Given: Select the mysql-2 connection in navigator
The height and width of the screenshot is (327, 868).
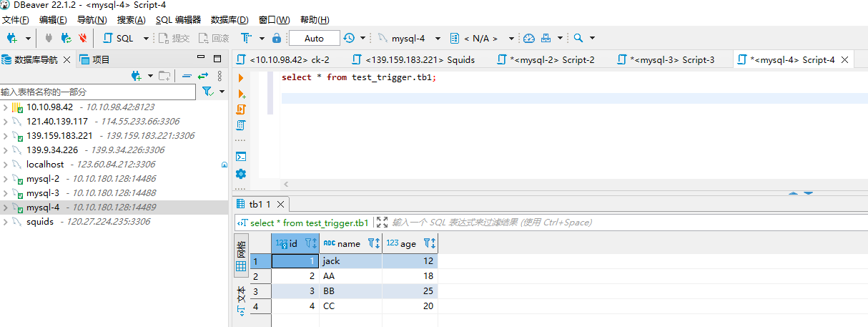Looking at the screenshot, I should [x=114, y=179].
